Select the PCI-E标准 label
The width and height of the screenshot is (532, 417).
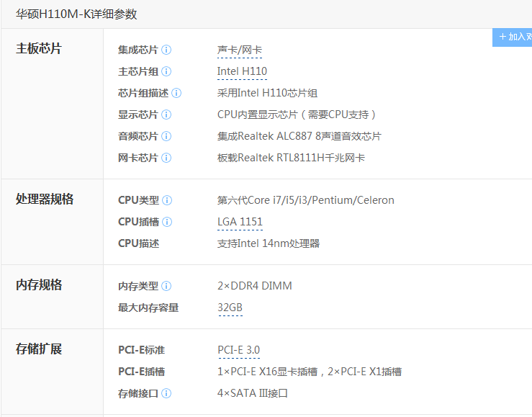tap(142, 350)
